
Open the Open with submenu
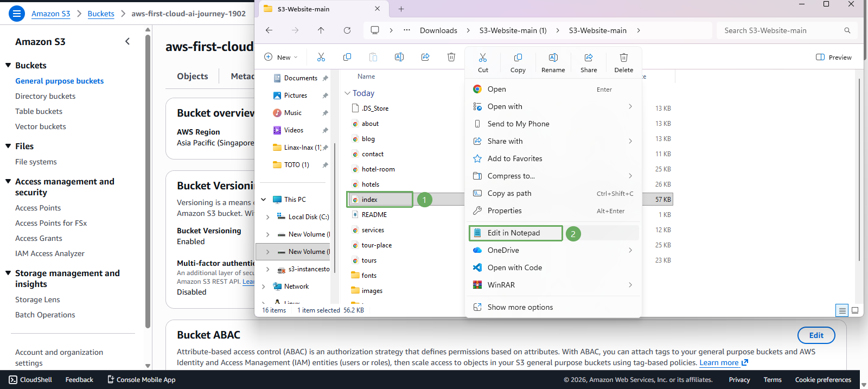[553, 106]
